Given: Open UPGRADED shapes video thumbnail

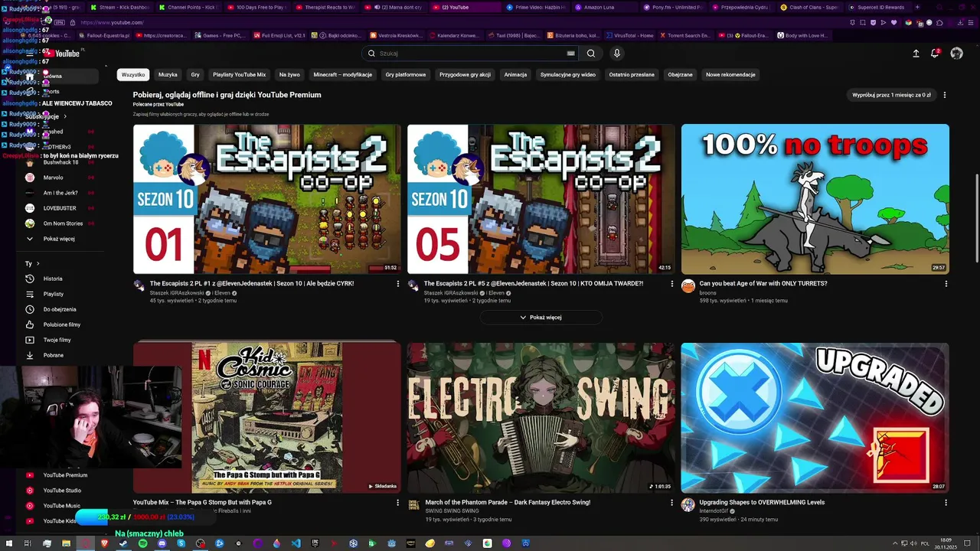Looking at the screenshot, I should [815, 418].
